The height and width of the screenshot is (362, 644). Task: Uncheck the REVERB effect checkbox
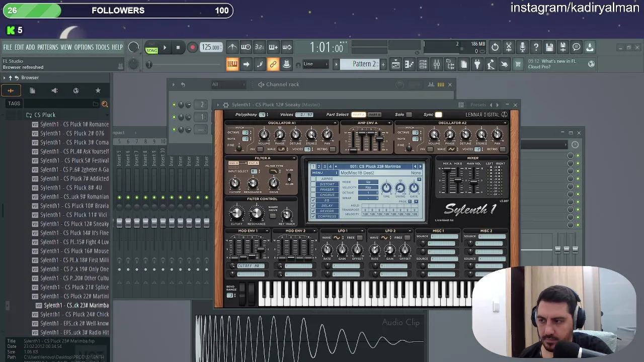point(313,211)
